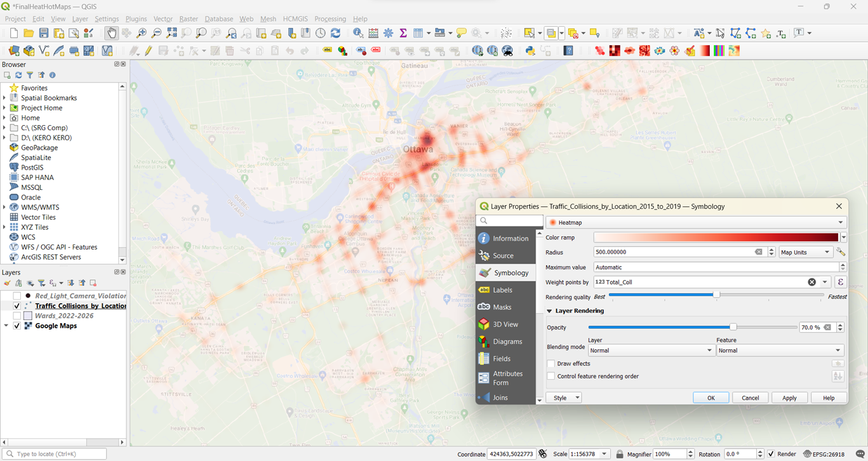Open the Vector menu
The width and height of the screenshot is (868, 461).
163,19
